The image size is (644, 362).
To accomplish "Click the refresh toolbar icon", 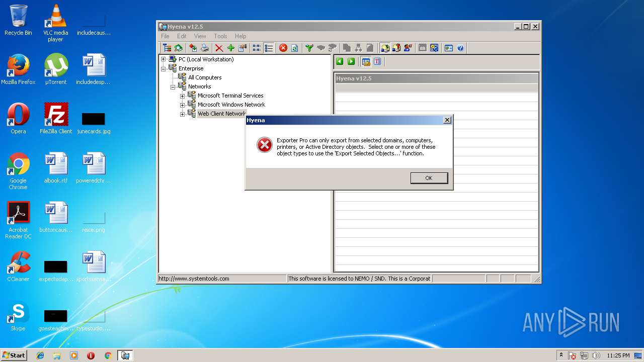I will [x=294, y=48].
